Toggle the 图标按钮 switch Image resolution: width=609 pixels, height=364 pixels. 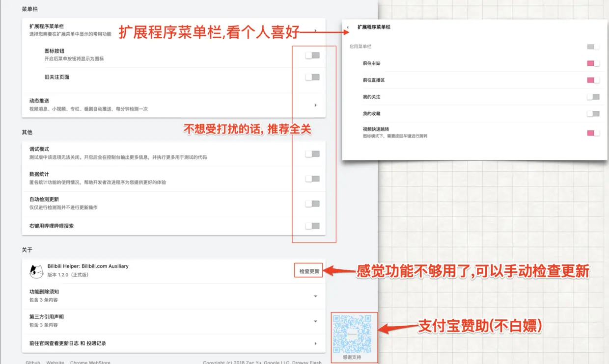(x=312, y=55)
